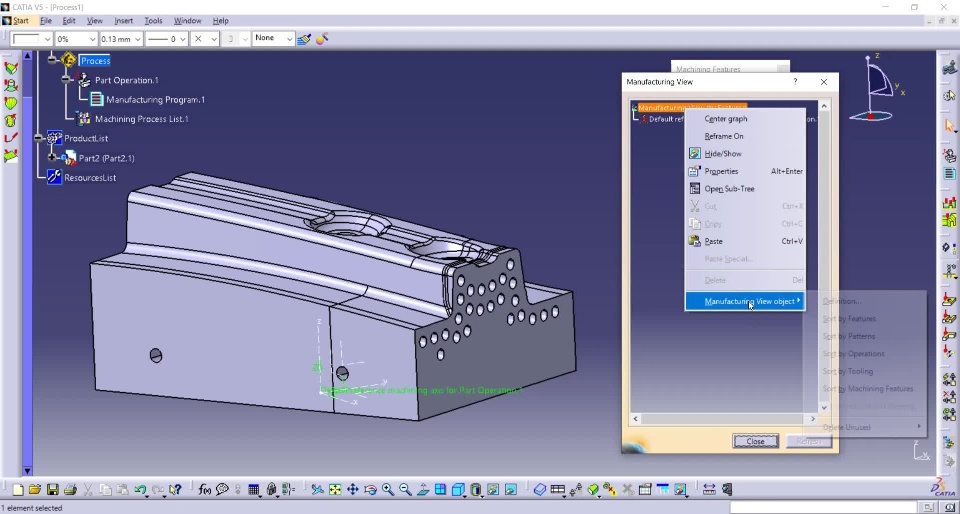Open Manufacturing View object submenu

[745, 301]
